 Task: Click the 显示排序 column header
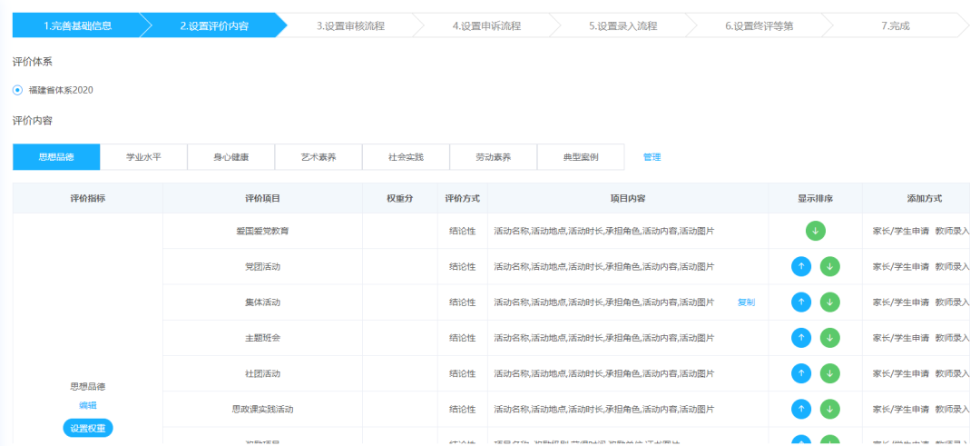click(816, 198)
